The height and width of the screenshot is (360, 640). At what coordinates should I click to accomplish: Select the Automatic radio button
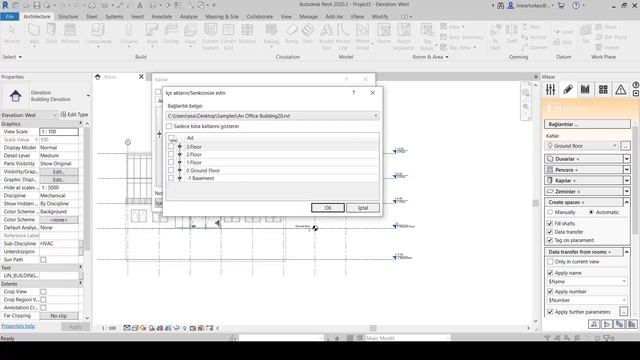591,212
